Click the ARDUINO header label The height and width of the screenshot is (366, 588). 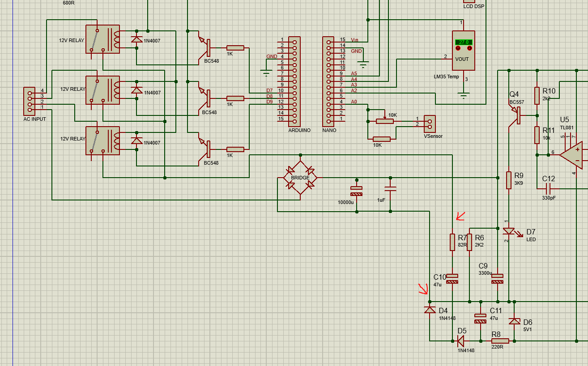point(299,130)
